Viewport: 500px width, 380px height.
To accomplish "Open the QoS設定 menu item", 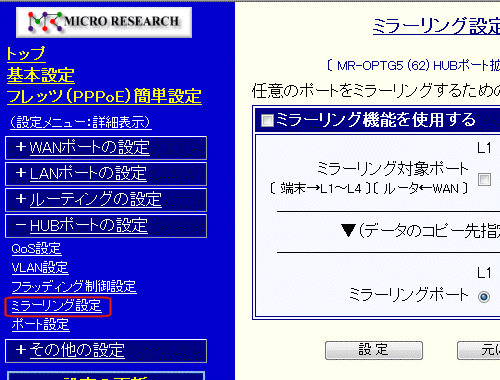I will tap(36, 249).
